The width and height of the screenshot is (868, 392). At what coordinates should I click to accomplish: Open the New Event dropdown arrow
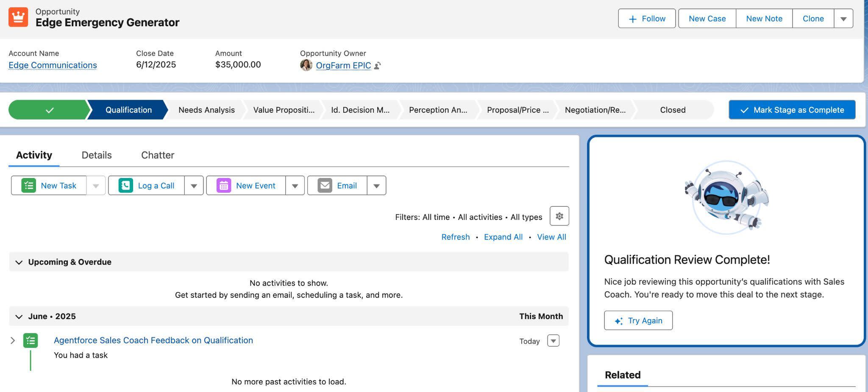pyautogui.click(x=295, y=186)
